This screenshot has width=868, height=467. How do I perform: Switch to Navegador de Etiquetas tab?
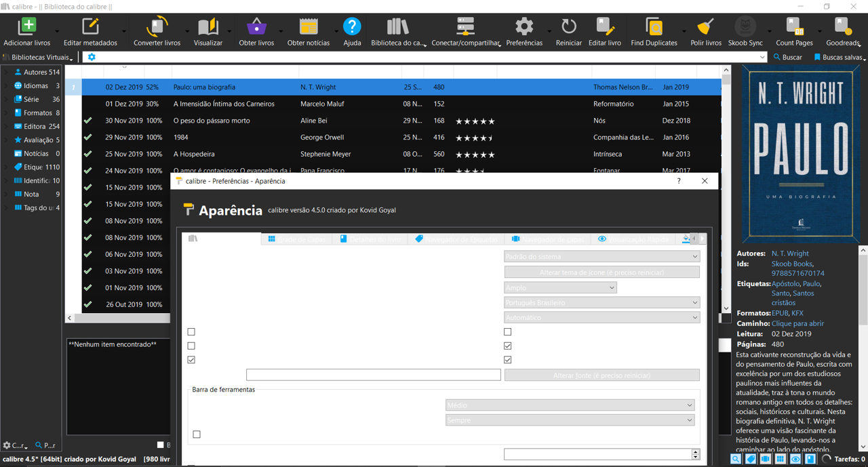tap(456, 239)
